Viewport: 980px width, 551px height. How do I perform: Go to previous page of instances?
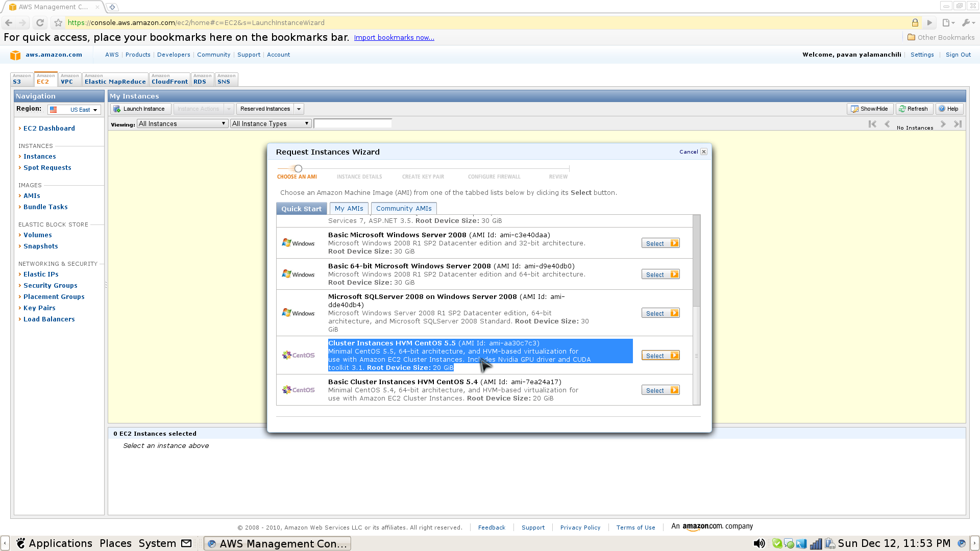point(887,124)
